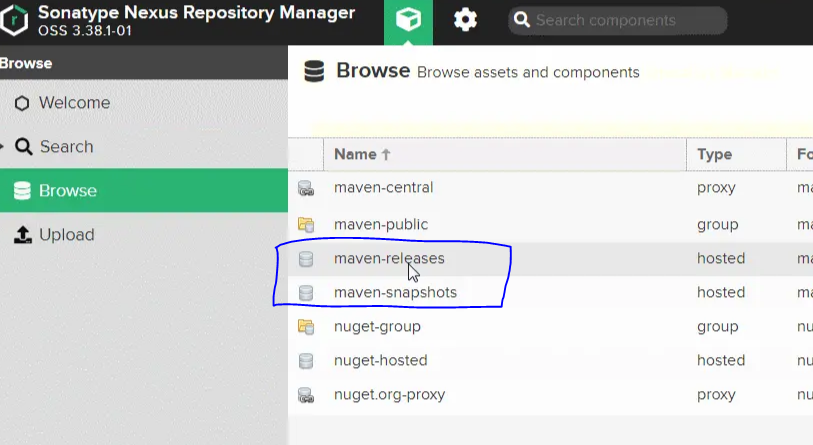Screen dimensions: 813x445
Task: Click the Upload arrow icon in sidebar
Action: click(x=22, y=234)
